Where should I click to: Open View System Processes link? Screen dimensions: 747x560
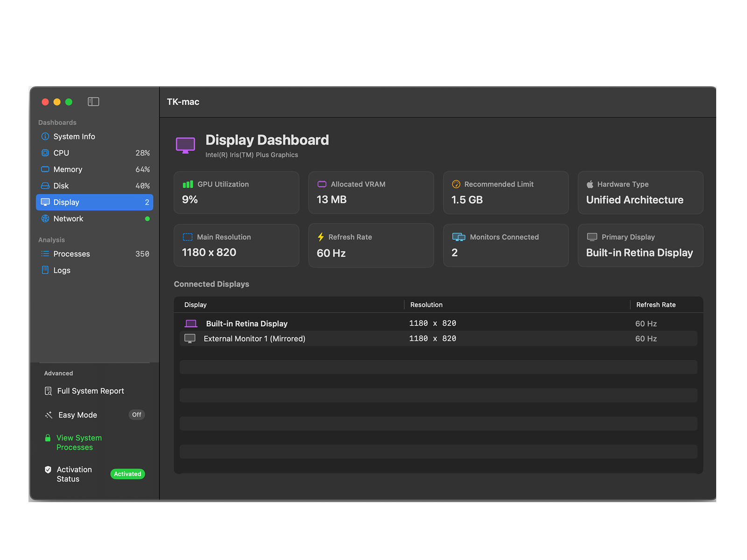(x=79, y=442)
